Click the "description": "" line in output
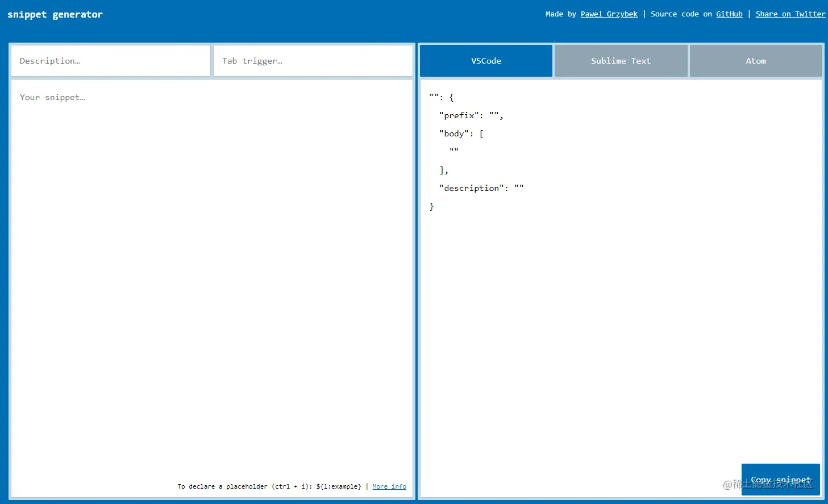Viewport: 828px width, 504px height. click(481, 188)
